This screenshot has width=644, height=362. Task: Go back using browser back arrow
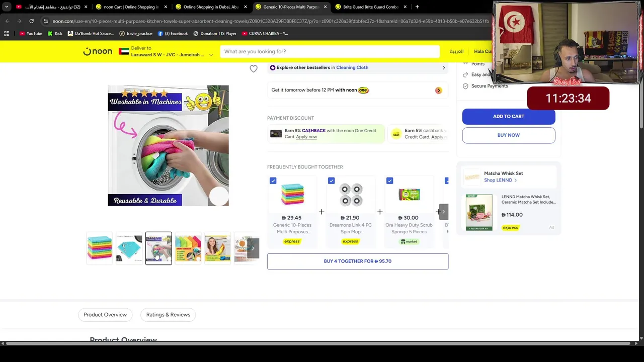[7, 21]
